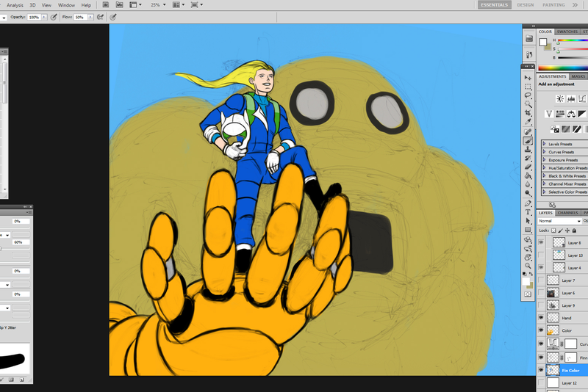This screenshot has width=588, height=392.
Task: Select the Paint Bucket tool
Action: [528, 175]
